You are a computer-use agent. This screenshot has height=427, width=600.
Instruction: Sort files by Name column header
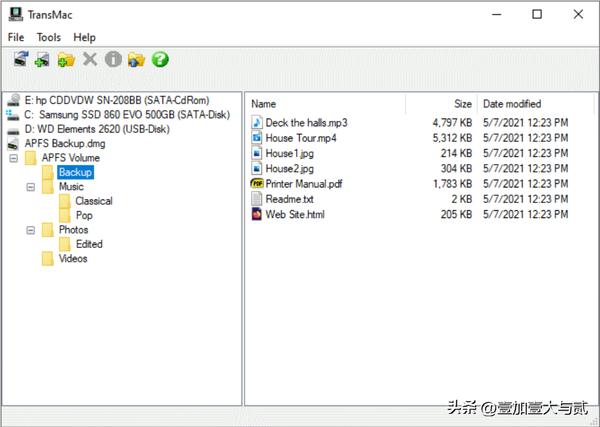(x=263, y=104)
